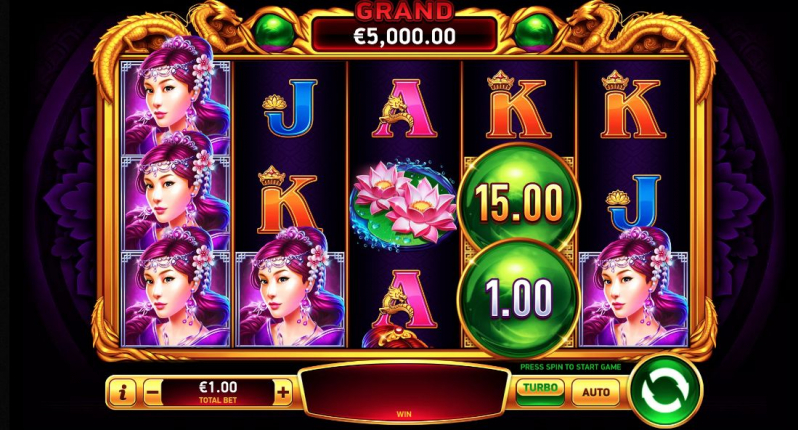The height and width of the screenshot is (430, 798).
Task: Click the green orb showing 1.00
Action: tap(519, 297)
